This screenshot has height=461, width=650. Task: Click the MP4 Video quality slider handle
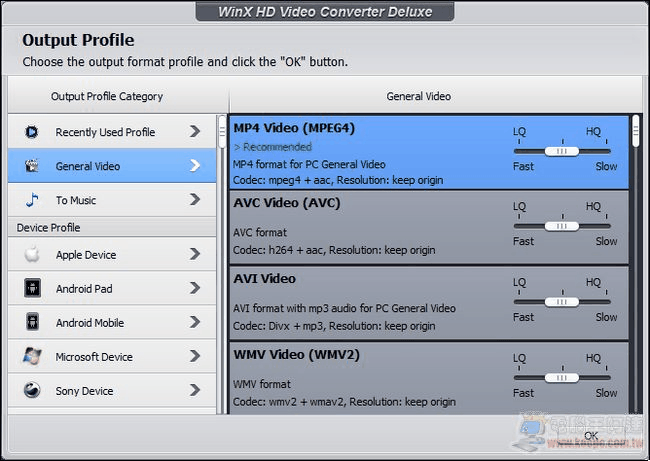point(562,151)
